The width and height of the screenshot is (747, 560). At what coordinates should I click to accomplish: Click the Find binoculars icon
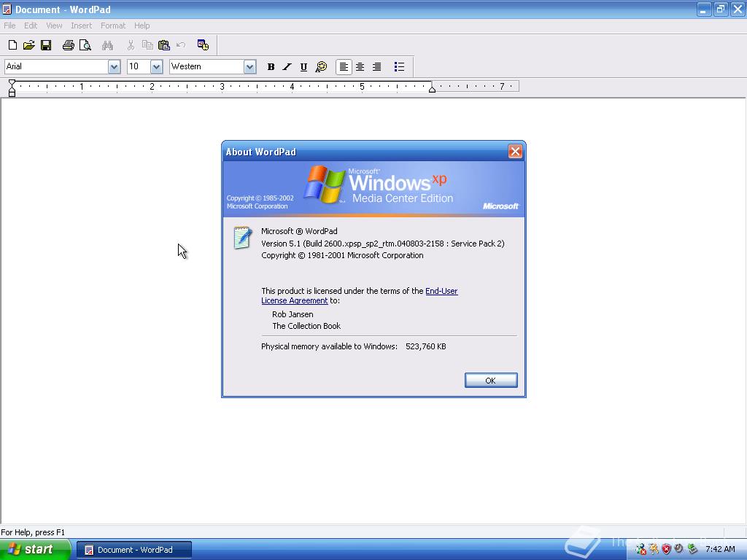(x=107, y=45)
